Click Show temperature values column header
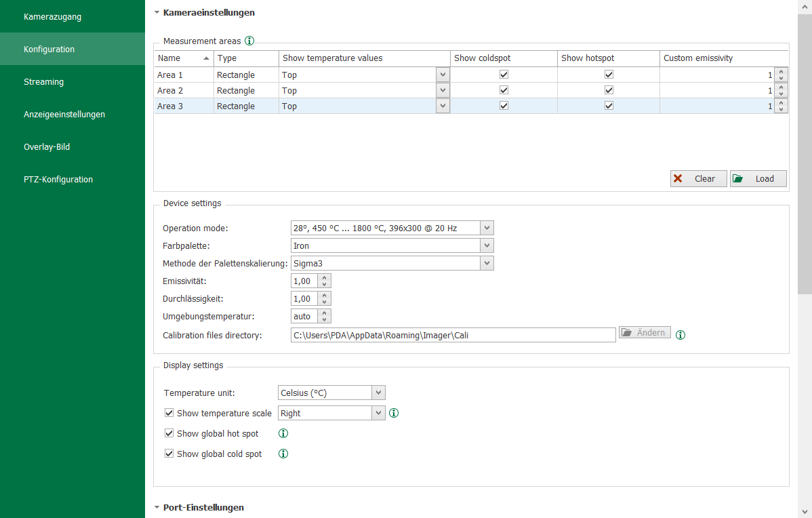This screenshot has width=812, height=518. pos(365,58)
